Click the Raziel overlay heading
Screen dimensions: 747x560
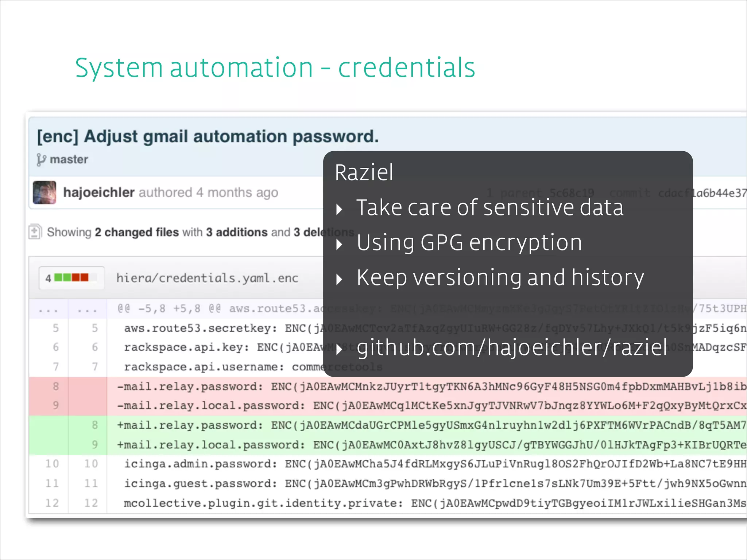[x=364, y=172]
